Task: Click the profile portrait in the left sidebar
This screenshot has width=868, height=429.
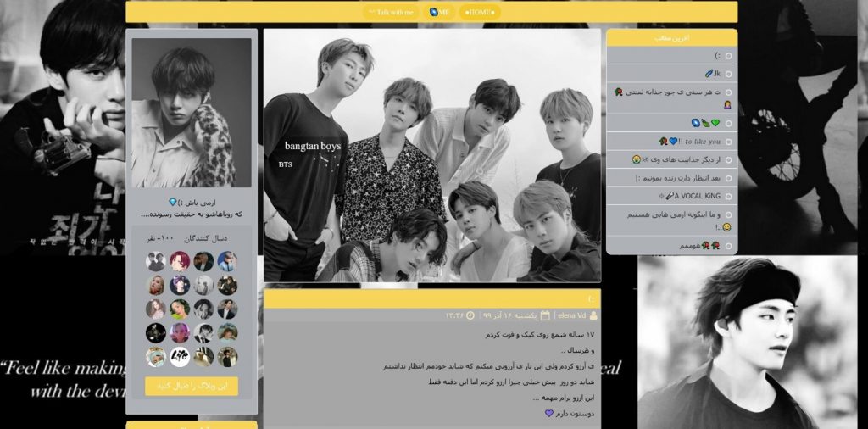Action: [x=192, y=113]
